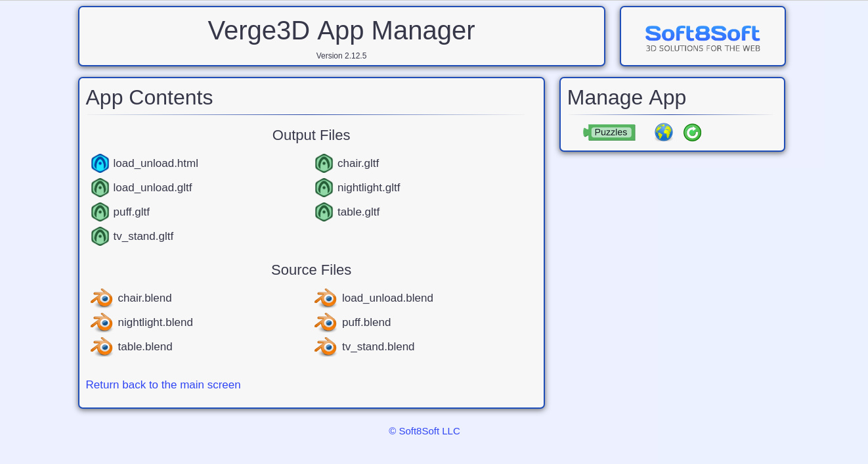Image resolution: width=868 pixels, height=464 pixels.
Task: Click the Verge3D App Manager title
Action: click(341, 30)
